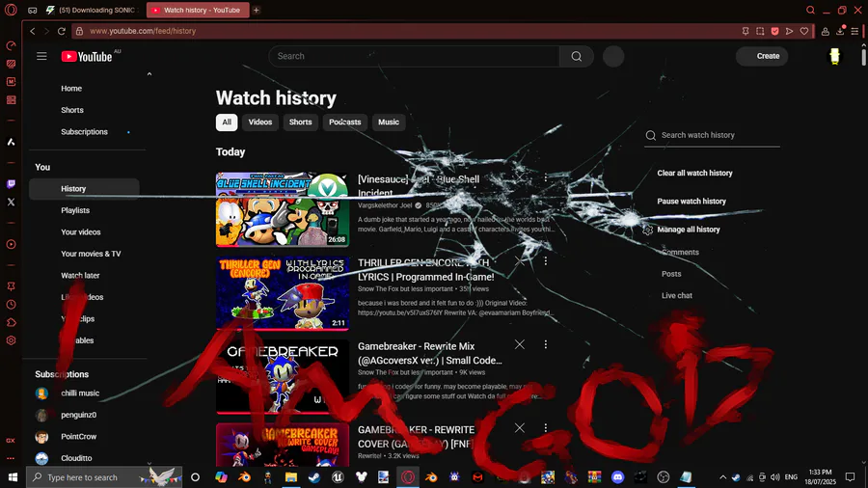Open the Blue Shell Incident video thumbnail
Image resolution: width=868 pixels, height=488 pixels.
[283, 209]
